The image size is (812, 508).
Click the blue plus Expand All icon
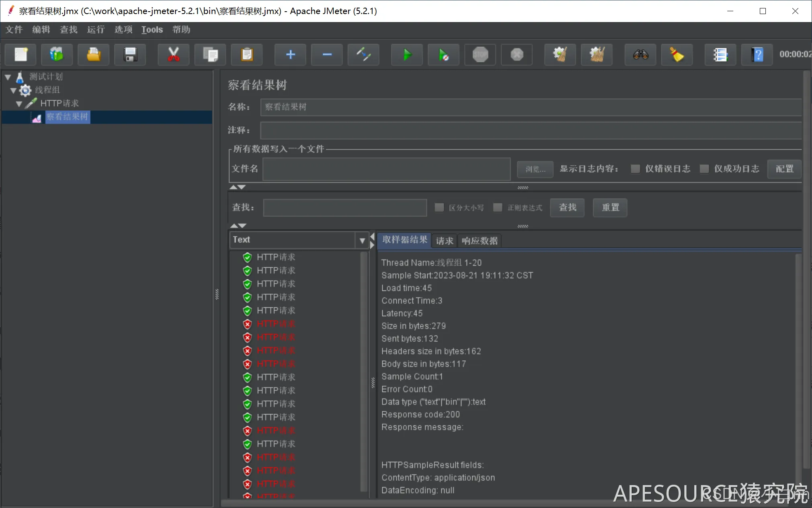coord(290,55)
